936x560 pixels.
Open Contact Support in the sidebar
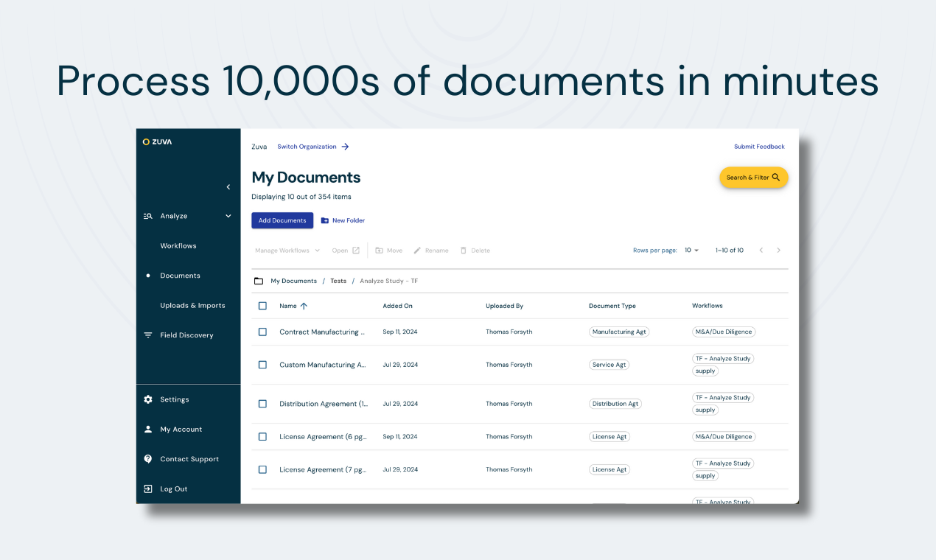point(189,459)
